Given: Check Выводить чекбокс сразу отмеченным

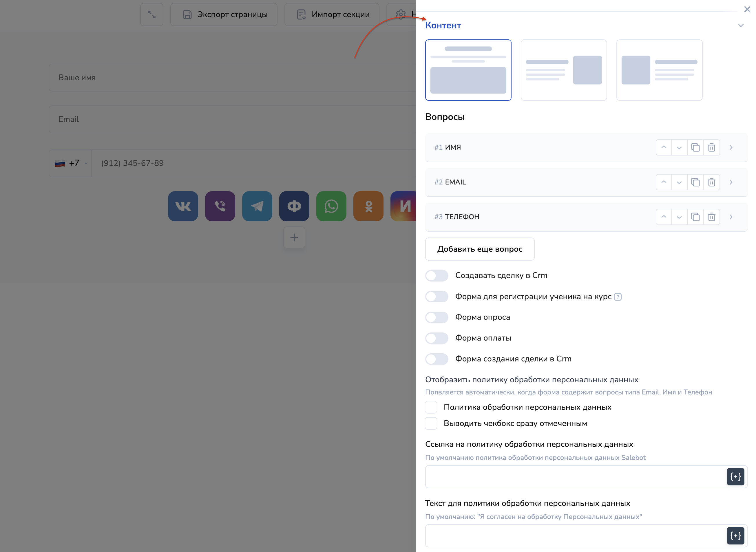Looking at the screenshot, I should click(431, 423).
